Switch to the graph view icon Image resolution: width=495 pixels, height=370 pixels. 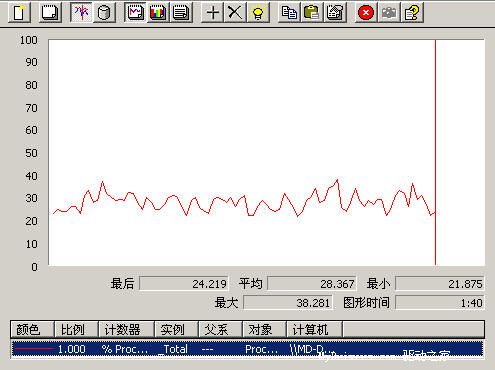[x=135, y=13]
